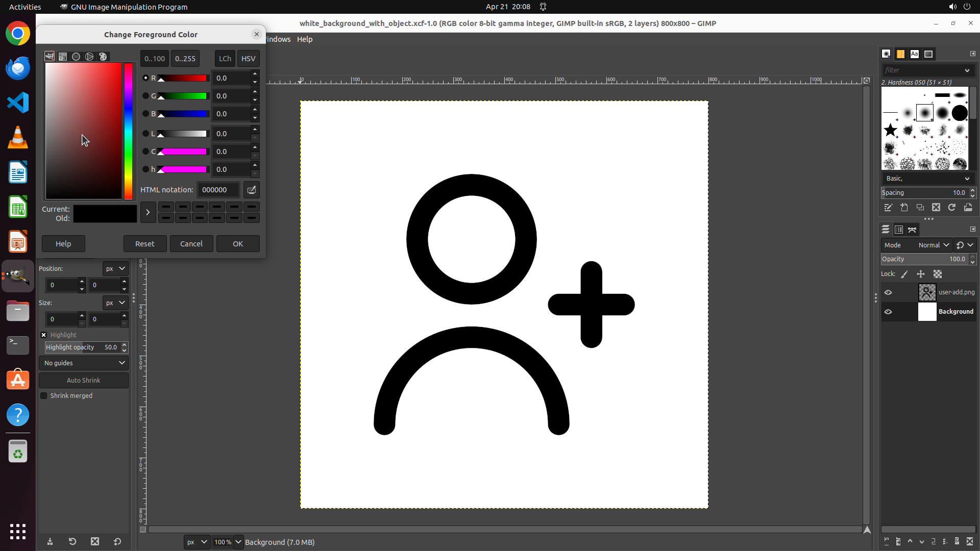Open the layer Mode Normal dropdown
This screenshot has height=551, width=980.
[x=934, y=245]
